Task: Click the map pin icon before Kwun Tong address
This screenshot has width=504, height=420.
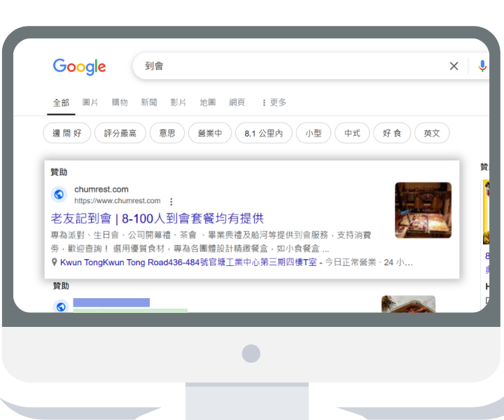Action: pos(55,262)
